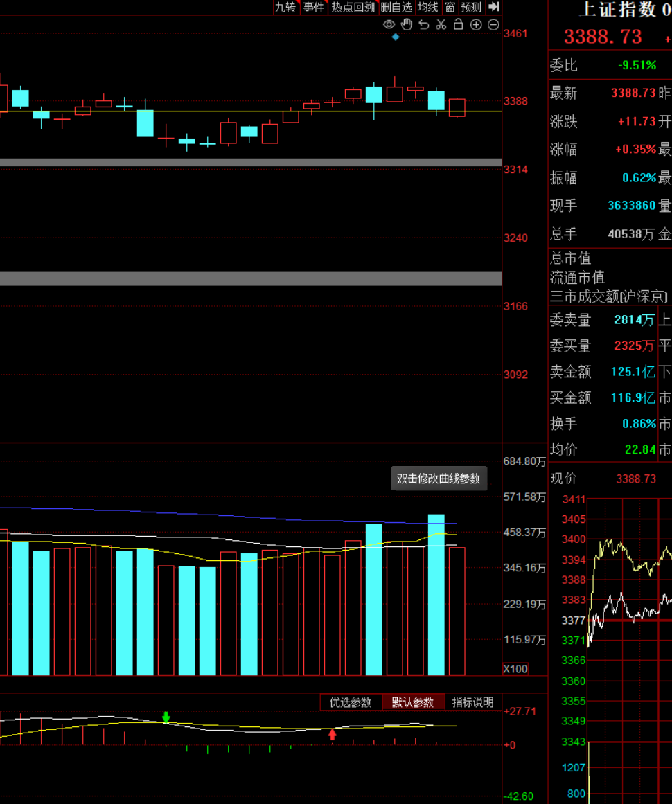This screenshot has height=804, width=672.
Task: Click the +27.71 indicator axis label
Action: pos(520,711)
